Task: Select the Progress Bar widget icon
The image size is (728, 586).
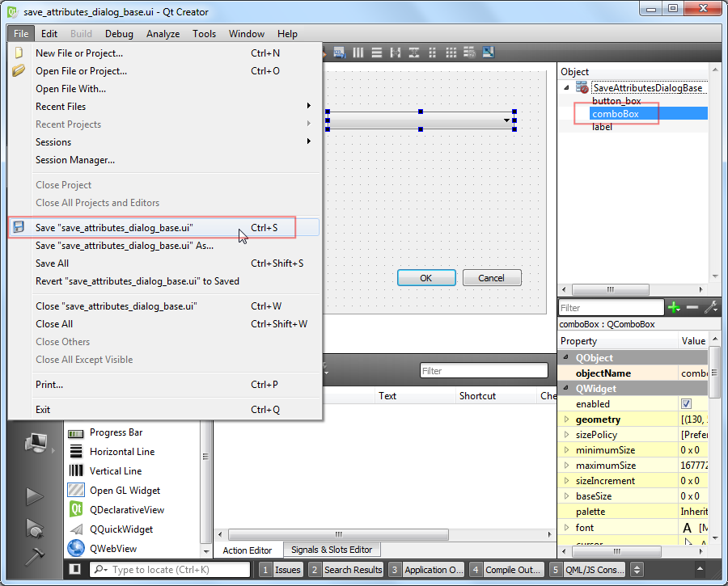Action: 76,433
